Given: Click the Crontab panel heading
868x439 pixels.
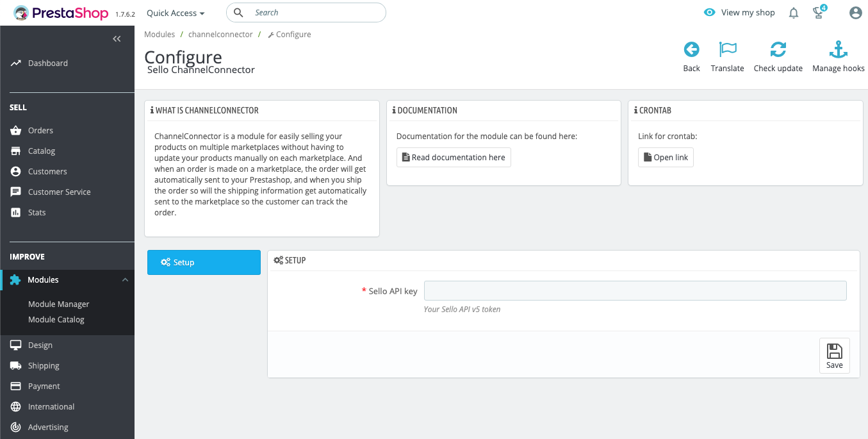Looking at the screenshot, I should coord(652,110).
